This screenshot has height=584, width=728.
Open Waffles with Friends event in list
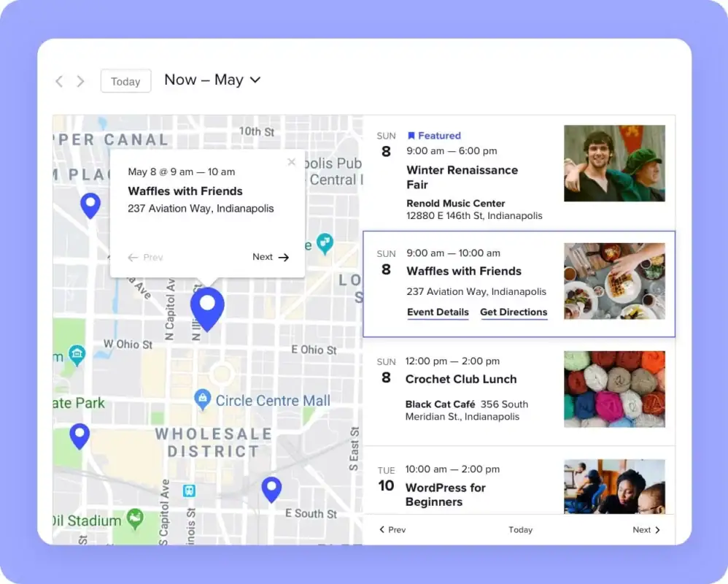pos(464,271)
